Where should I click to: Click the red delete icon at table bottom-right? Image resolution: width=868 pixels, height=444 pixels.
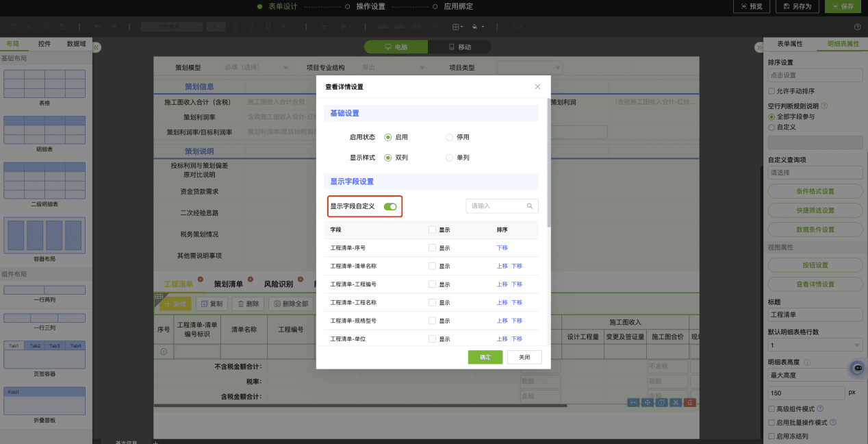[x=691, y=402]
